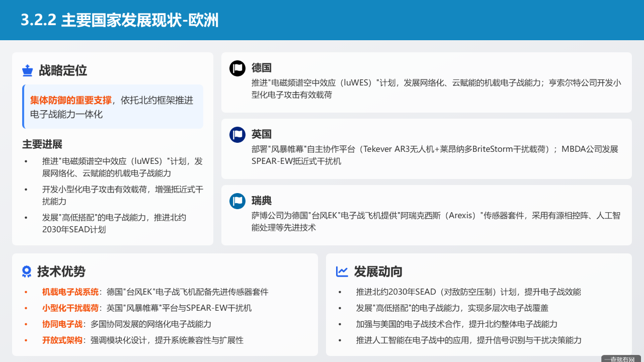The image size is (644, 362).
Task: Click the chess piece icon beside 战略定位
Action: (27, 71)
